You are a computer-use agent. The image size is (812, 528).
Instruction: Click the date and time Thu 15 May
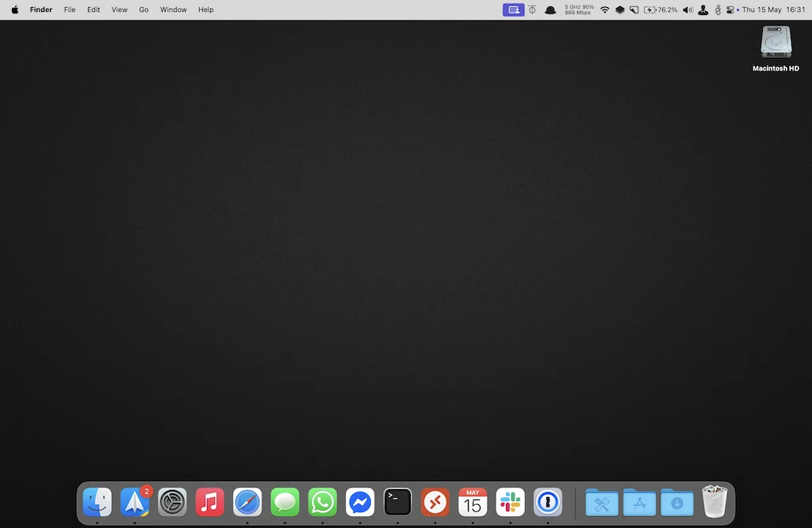click(x=774, y=10)
